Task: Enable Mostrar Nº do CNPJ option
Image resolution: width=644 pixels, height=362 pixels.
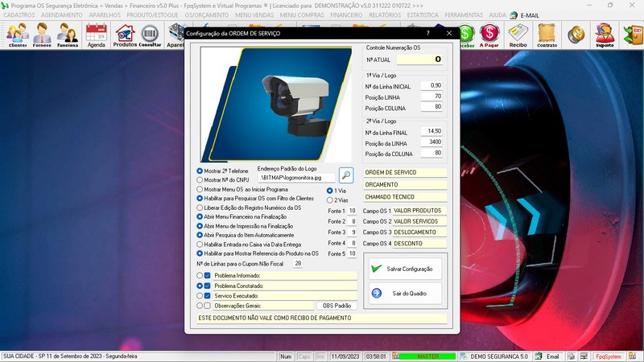Action: [x=200, y=180]
